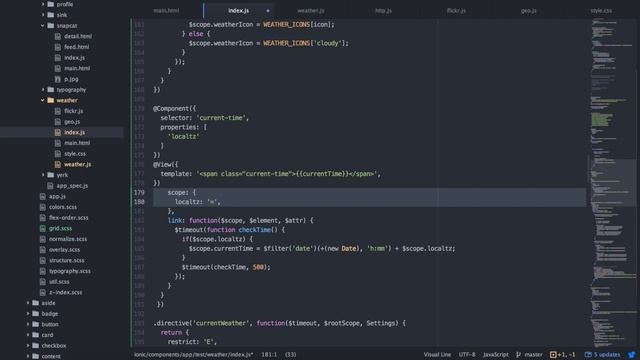
Task: Expand the typography folder
Action: tap(42, 89)
